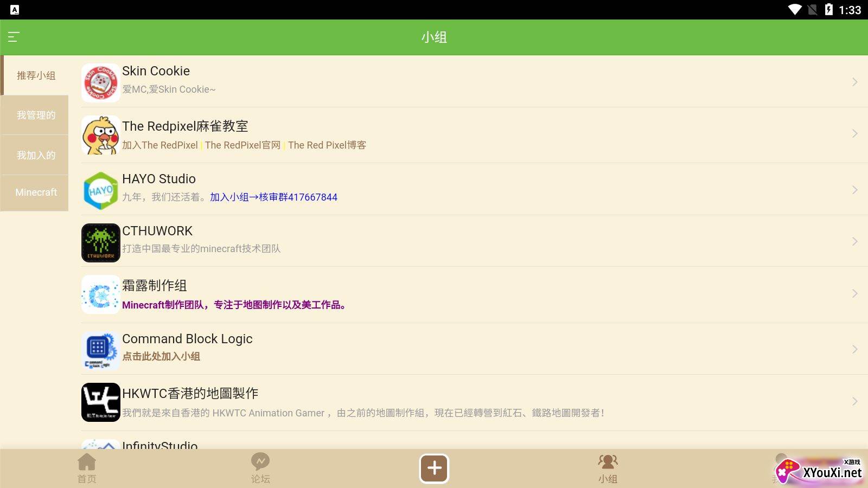Go to the home tab (首页)
This screenshot has width=868, height=488.
(87, 468)
